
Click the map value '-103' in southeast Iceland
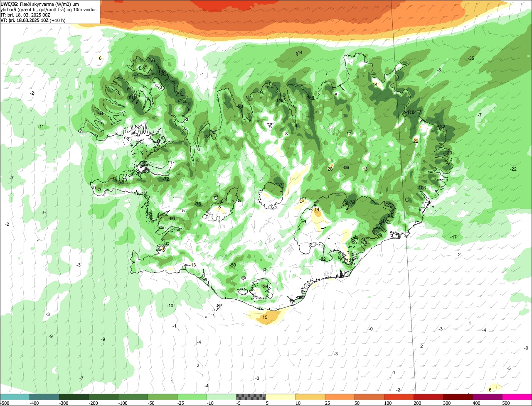(422, 188)
